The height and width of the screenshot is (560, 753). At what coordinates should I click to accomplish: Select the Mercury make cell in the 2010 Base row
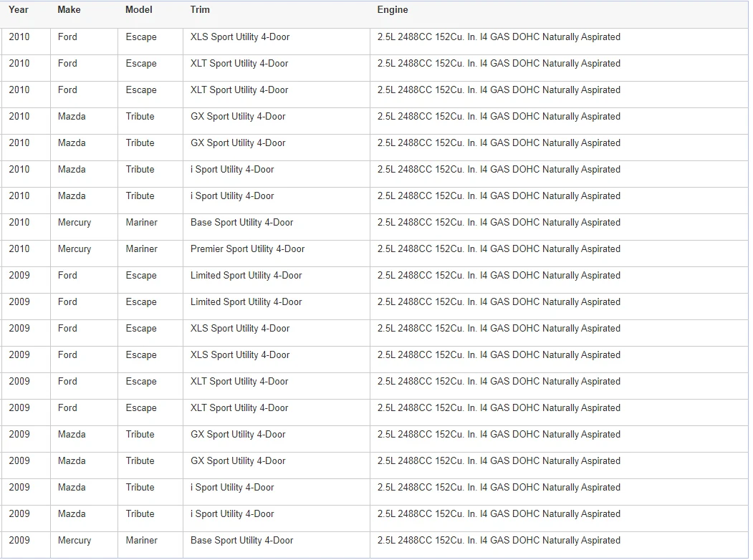[84, 227]
